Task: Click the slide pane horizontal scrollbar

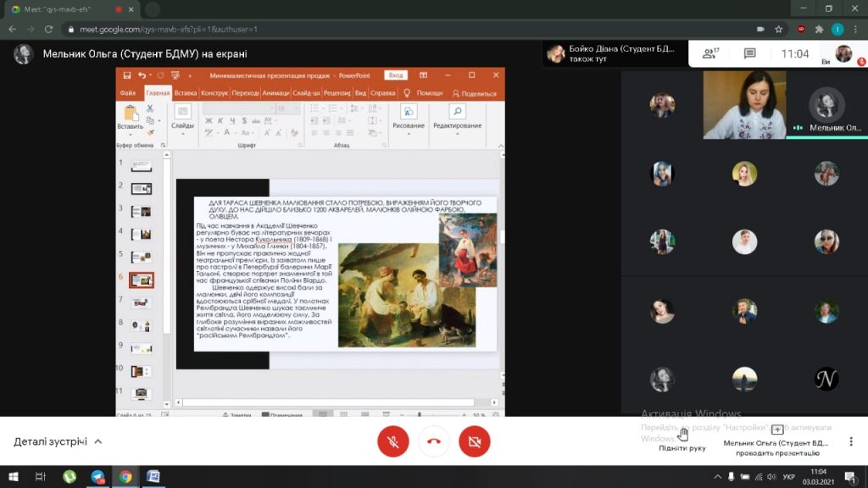Action: pos(328,402)
